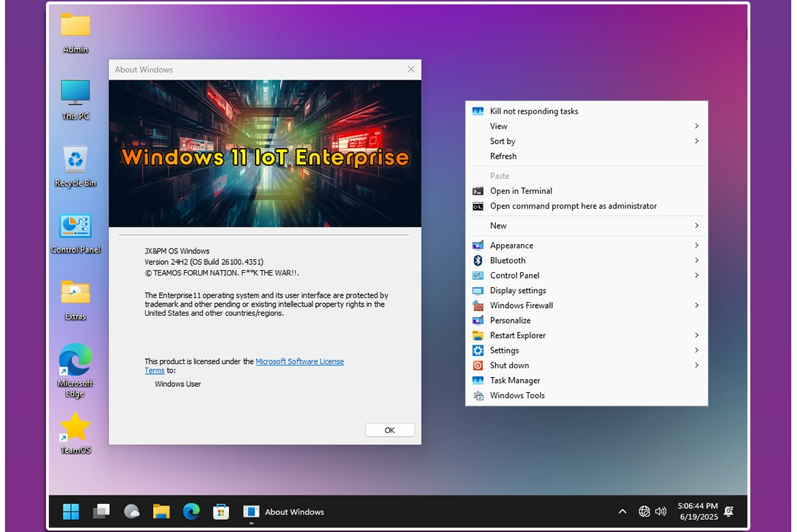Close the About Windows dialog

pos(411,69)
